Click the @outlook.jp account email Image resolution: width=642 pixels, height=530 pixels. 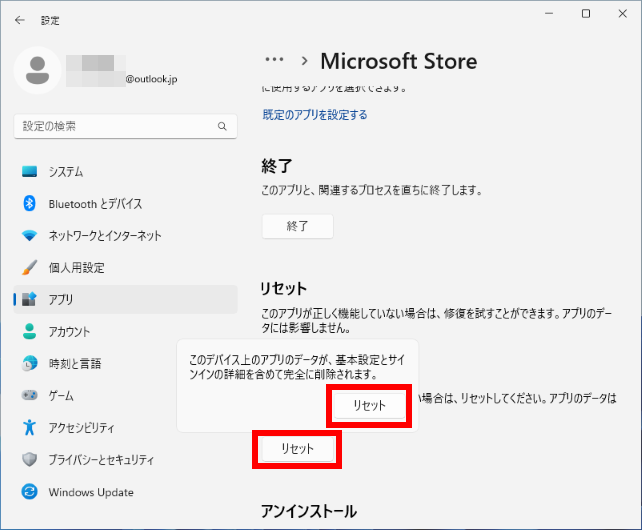[x=151, y=79]
